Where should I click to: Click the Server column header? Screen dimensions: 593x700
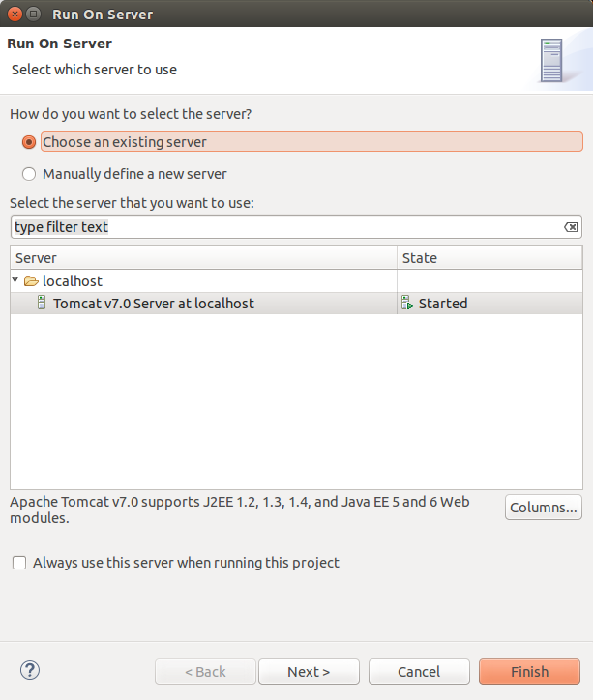[x=203, y=257]
